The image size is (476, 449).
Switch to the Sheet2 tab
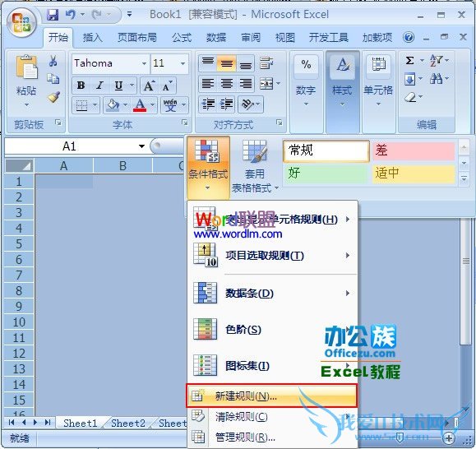pyautogui.click(x=128, y=423)
